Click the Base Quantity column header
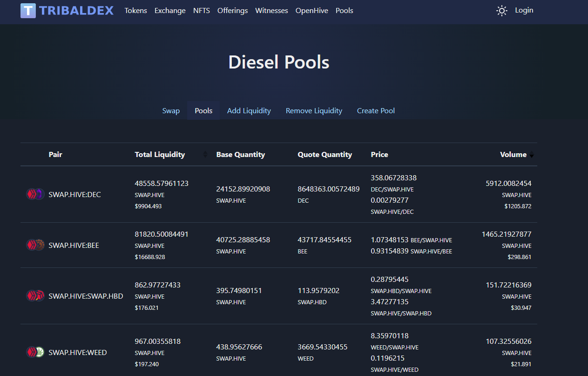 point(241,155)
